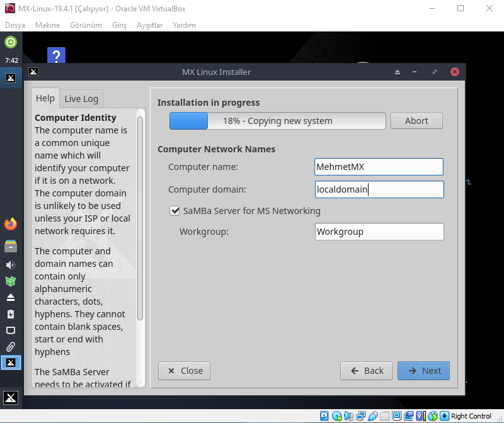
Task: Open the recording indicator in status bar
Action: coord(409,416)
